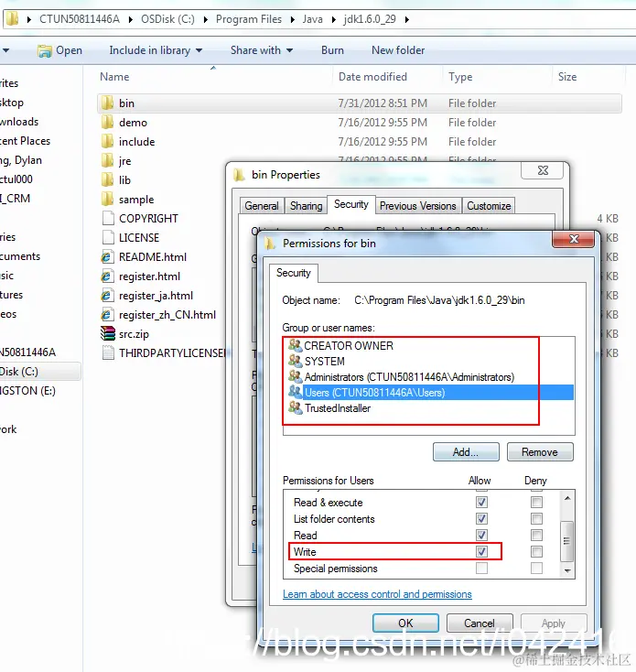Click the TrustedInstaller group icon
The image size is (636, 672).
[x=295, y=408]
